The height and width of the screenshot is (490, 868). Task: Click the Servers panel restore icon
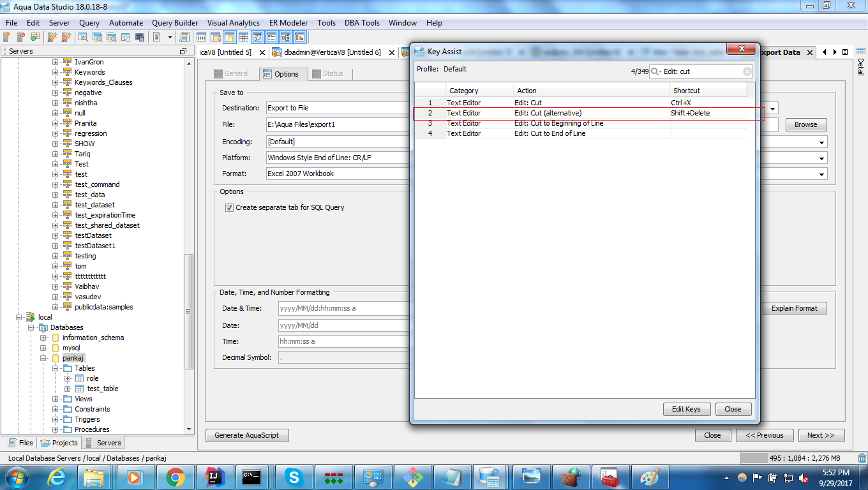click(x=183, y=51)
